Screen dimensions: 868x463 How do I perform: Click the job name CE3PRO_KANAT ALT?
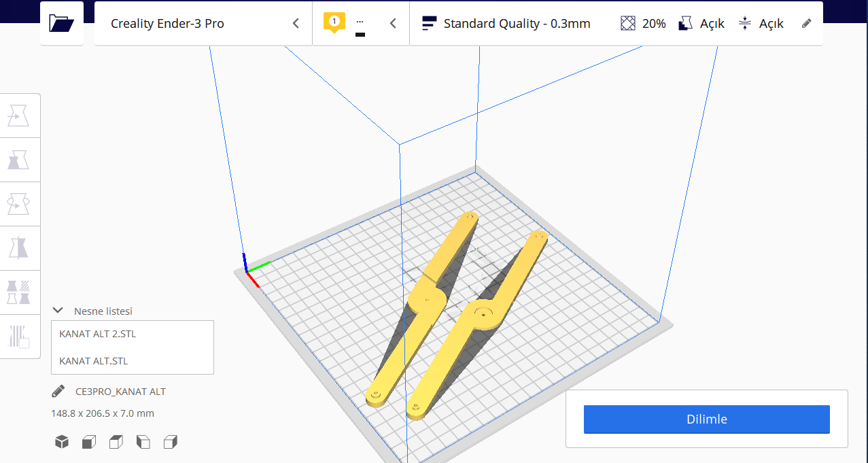pos(121,392)
